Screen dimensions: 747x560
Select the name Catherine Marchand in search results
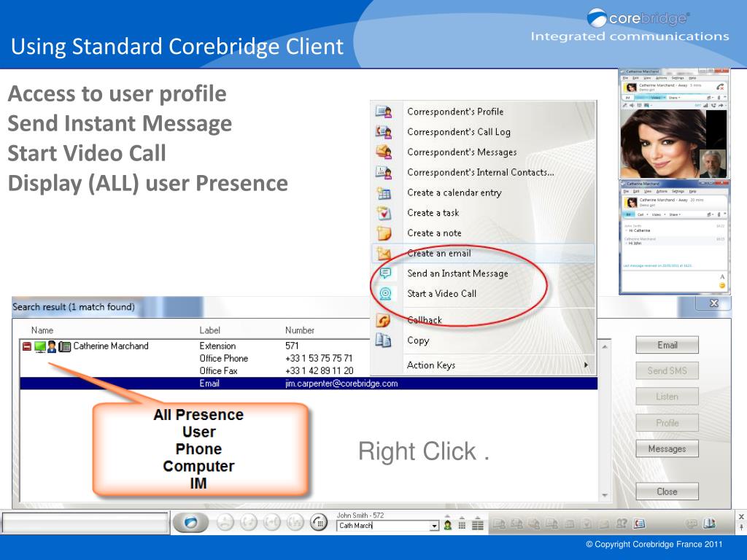click(111, 346)
